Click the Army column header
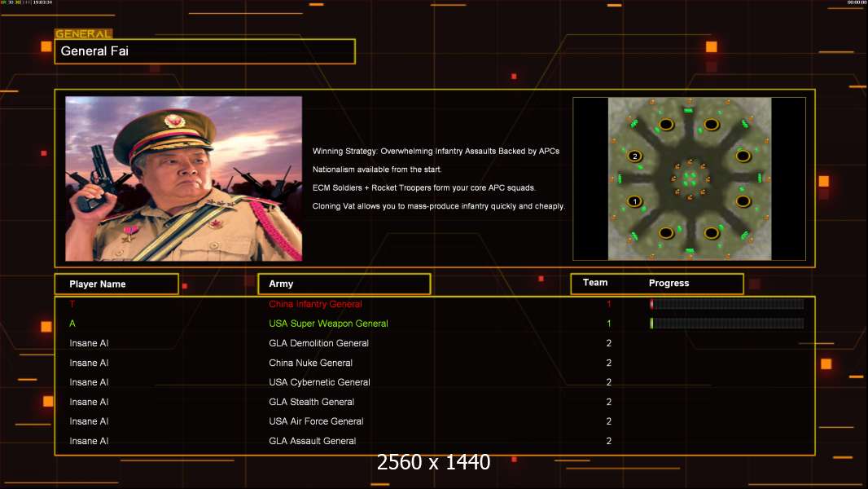This screenshot has width=868, height=489. tap(344, 284)
